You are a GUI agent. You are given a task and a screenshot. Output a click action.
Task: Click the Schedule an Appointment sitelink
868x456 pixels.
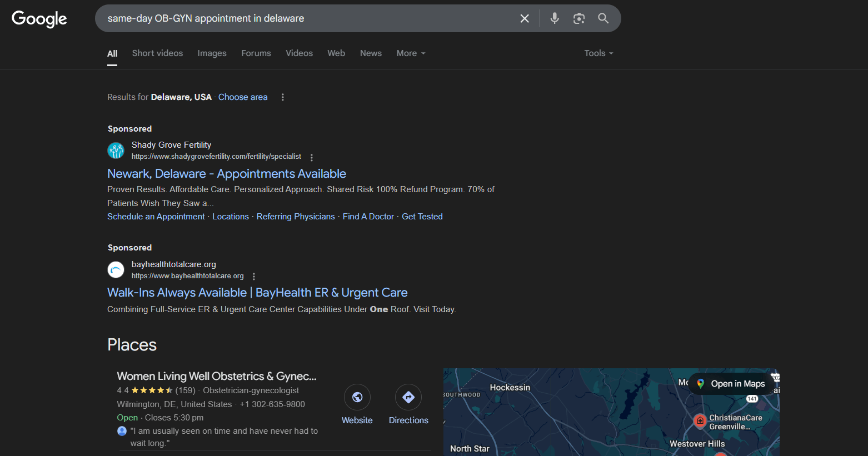point(156,217)
